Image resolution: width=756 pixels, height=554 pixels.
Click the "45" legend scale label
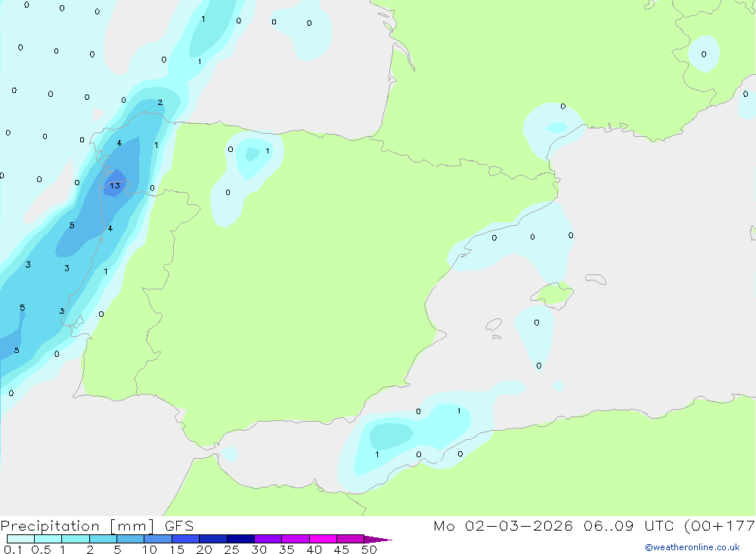(342, 549)
